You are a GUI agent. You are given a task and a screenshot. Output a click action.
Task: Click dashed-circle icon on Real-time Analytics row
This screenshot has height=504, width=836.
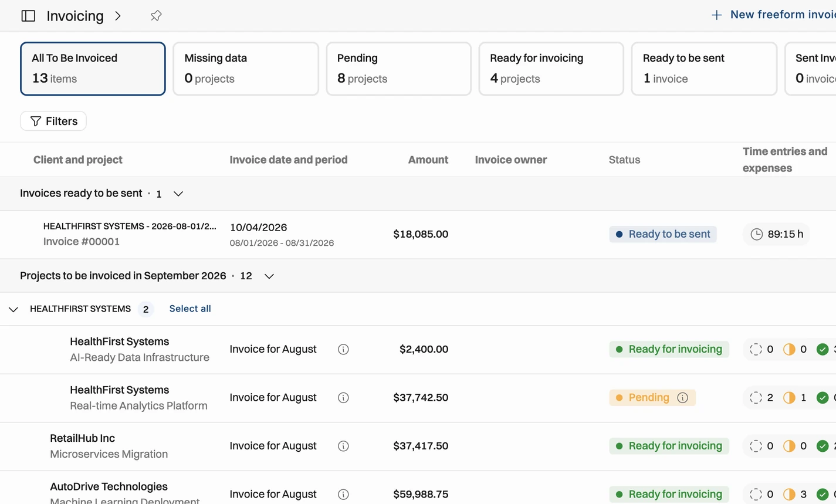pos(756,398)
